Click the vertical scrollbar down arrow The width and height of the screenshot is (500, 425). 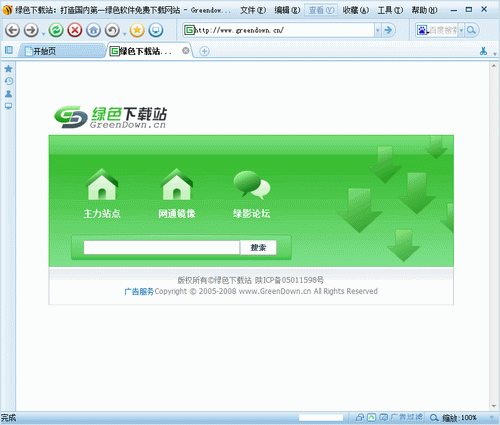click(494, 406)
